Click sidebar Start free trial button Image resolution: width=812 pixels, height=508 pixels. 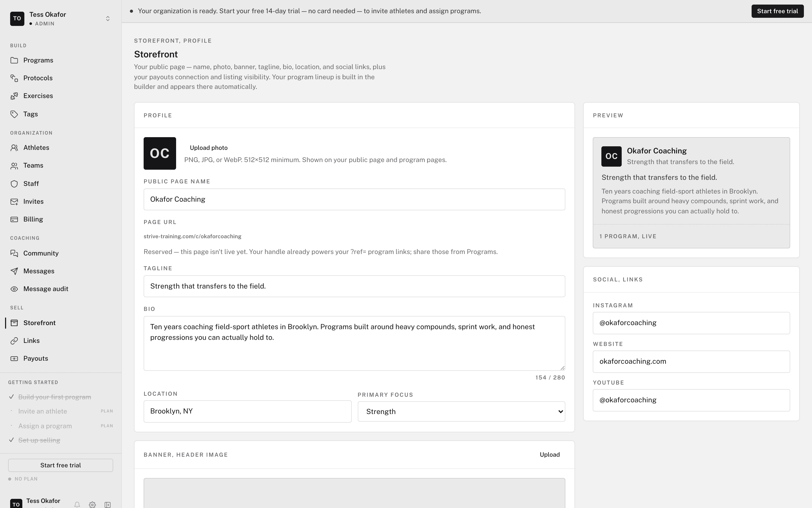[x=60, y=465]
